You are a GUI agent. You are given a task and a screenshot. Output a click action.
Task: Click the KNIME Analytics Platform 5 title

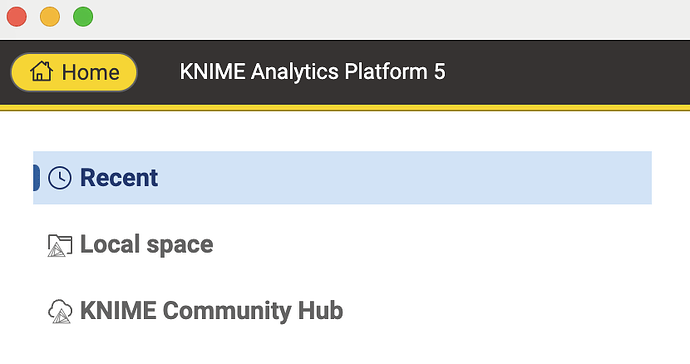click(x=312, y=72)
